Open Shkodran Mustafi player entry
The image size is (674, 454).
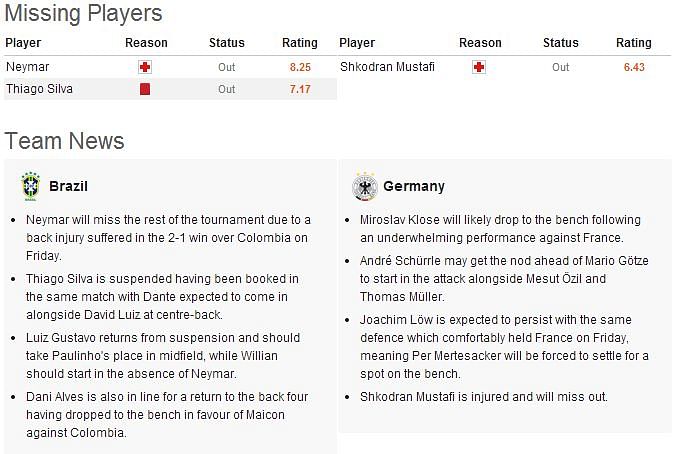click(x=387, y=67)
